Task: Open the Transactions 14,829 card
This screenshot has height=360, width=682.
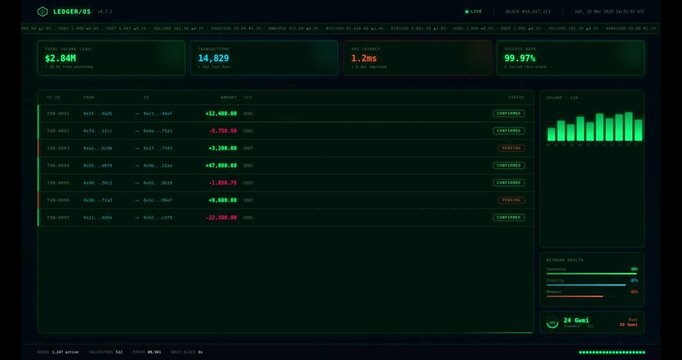Action: pyautogui.click(x=264, y=58)
